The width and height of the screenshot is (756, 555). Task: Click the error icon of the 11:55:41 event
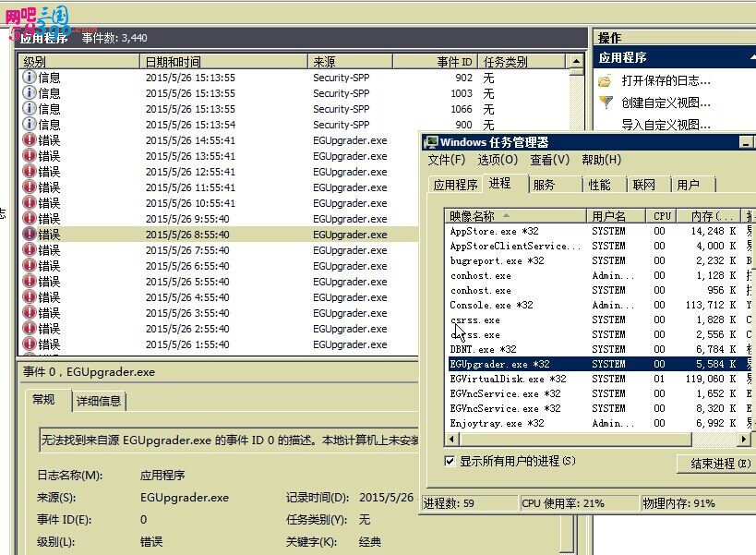click(x=30, y=187)
